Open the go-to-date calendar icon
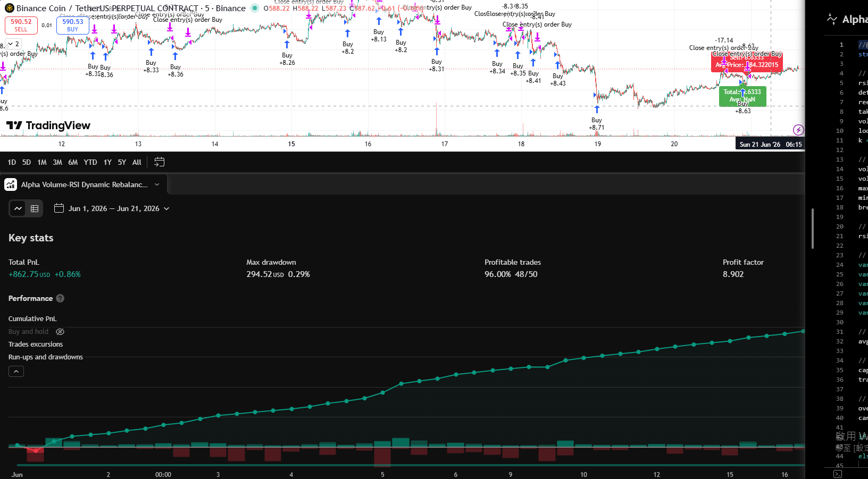 [x=160, y=162]
